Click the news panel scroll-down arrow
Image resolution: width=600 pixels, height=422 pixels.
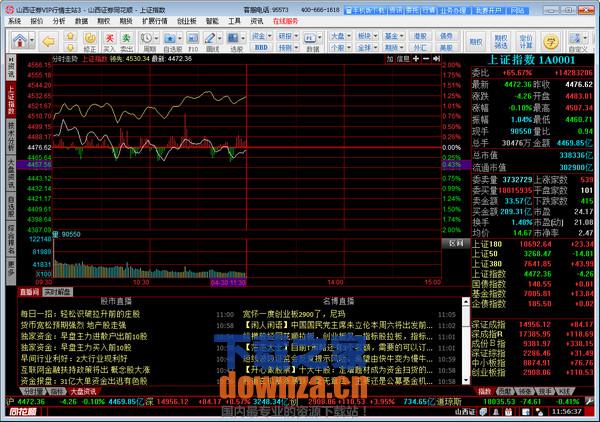[466, 380]
